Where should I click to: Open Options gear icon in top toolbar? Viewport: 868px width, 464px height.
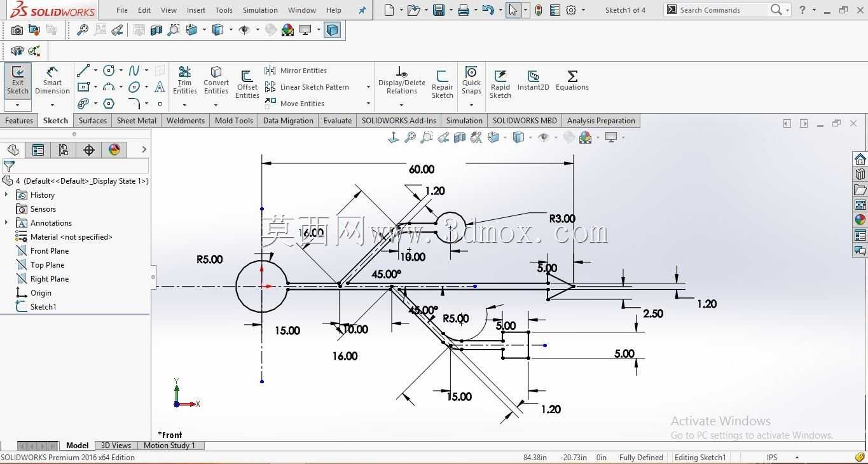(571, 10)
